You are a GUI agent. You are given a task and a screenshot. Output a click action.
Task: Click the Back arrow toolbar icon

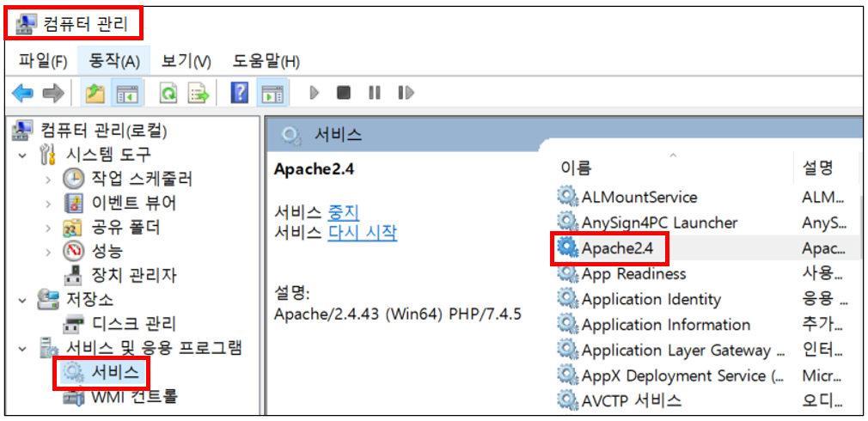pyautogui.click(x=23, y=93)
